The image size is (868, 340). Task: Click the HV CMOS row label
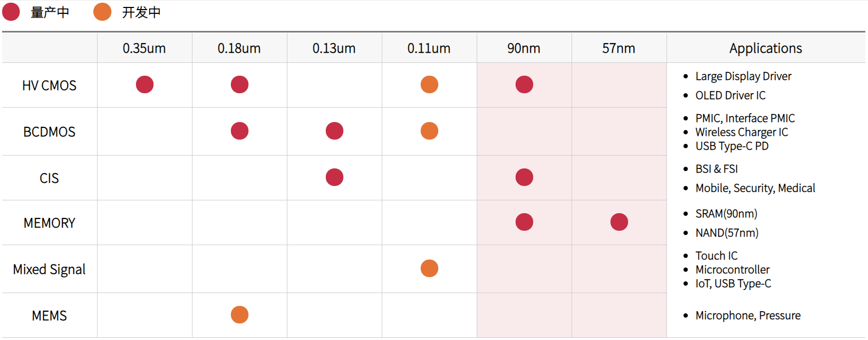tap(49, 85)
